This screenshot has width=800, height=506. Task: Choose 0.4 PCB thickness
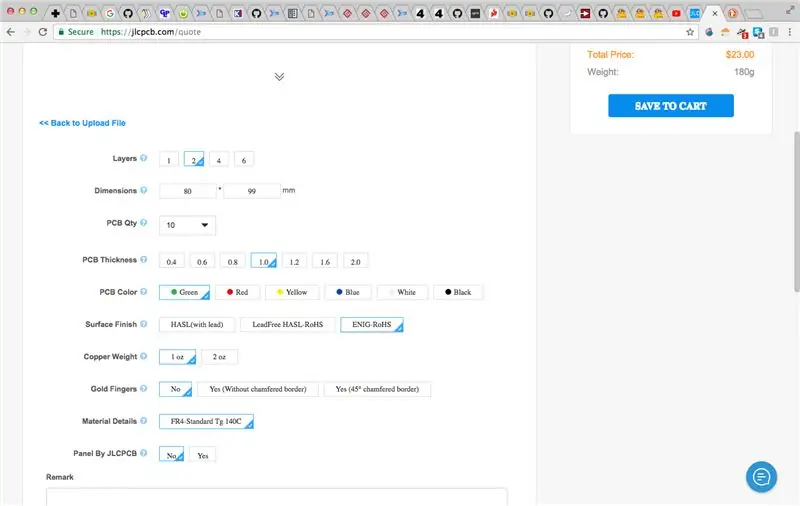point(171,261)
